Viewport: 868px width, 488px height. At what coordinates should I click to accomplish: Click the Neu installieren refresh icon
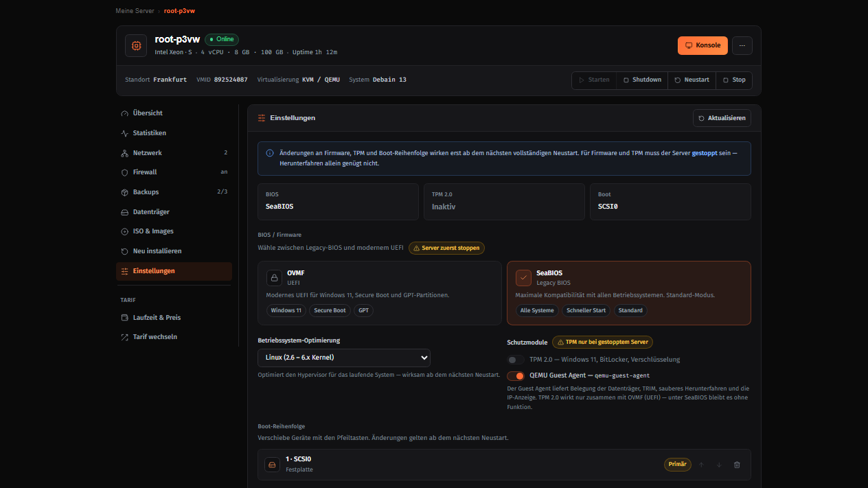point(124,251)
